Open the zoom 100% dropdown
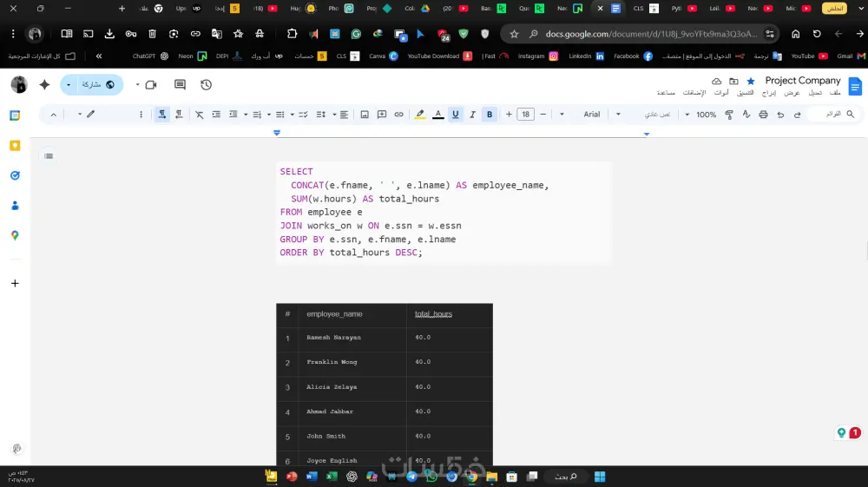 tap(700, 115)
